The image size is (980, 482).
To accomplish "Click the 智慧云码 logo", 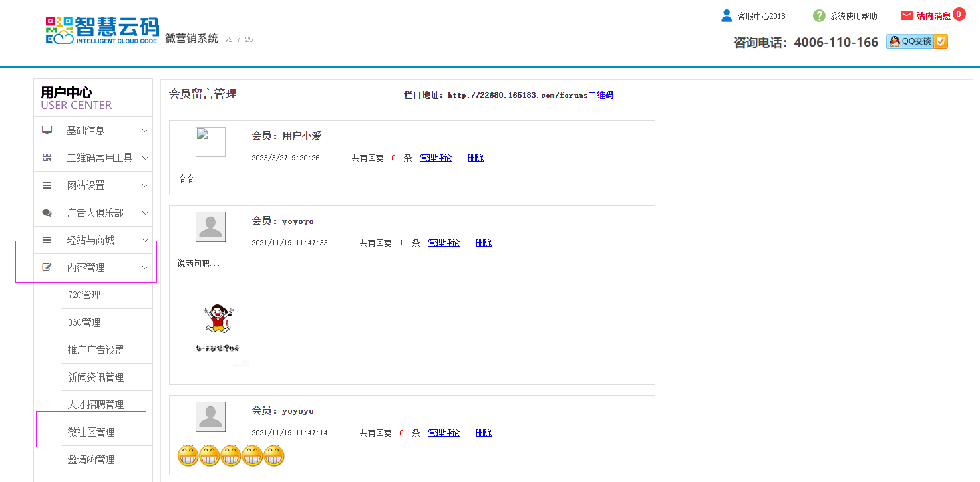I will 102,31.
